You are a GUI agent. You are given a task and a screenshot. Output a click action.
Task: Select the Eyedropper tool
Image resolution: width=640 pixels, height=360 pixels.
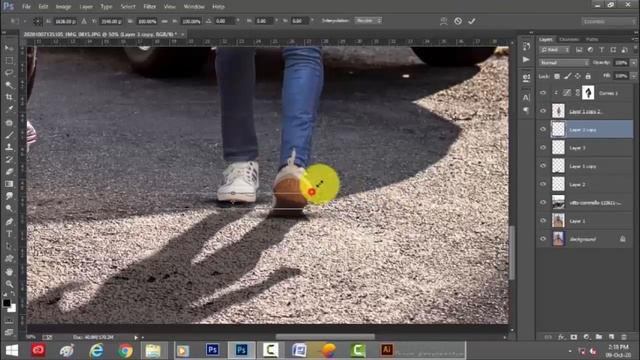coord(9,109)
